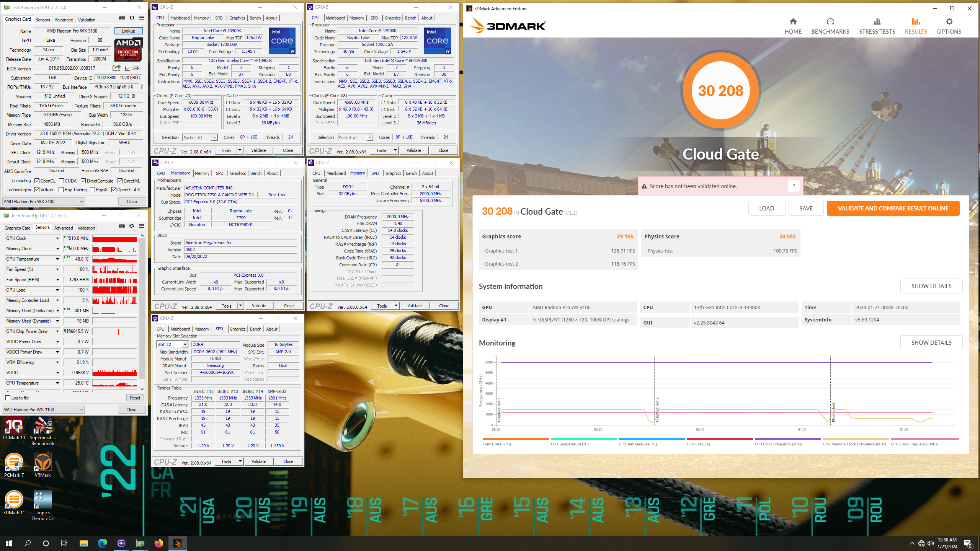Click the bus interface question mark in GPU-Z
This screenshot has width=980, height=551.
pos(142,87)
